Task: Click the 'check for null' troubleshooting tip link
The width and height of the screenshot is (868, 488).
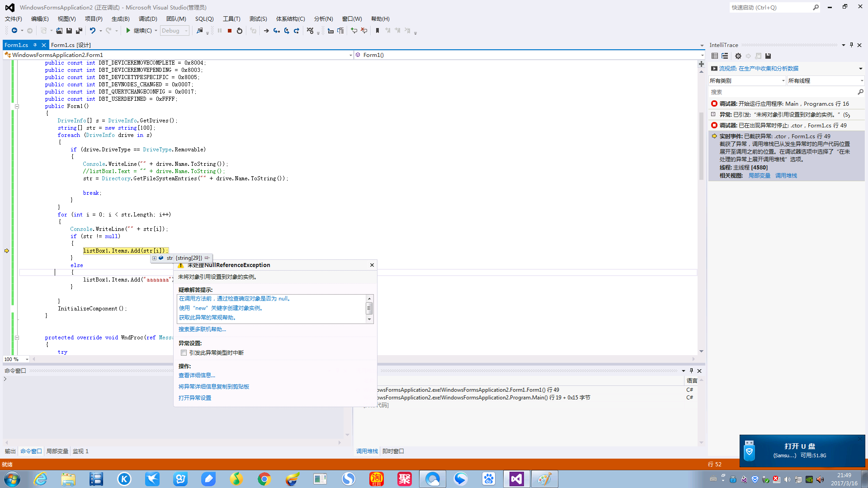Action: click(x=236, y=299)
